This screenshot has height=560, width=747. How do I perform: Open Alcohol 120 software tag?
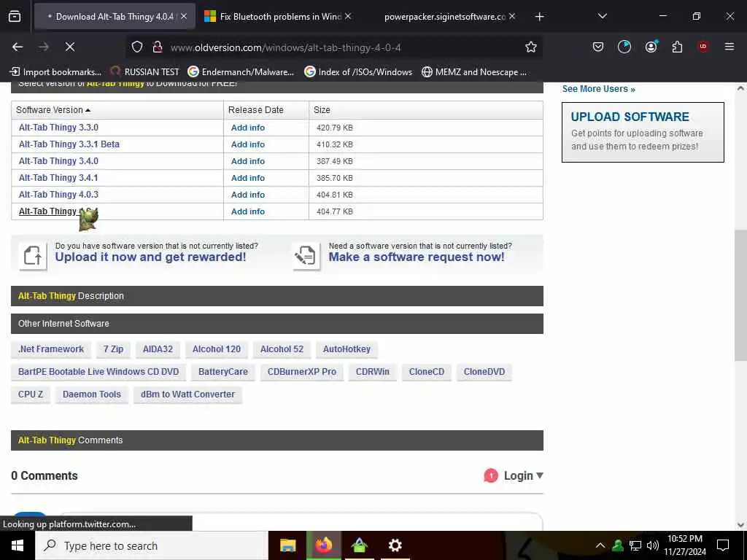(216, 349)
